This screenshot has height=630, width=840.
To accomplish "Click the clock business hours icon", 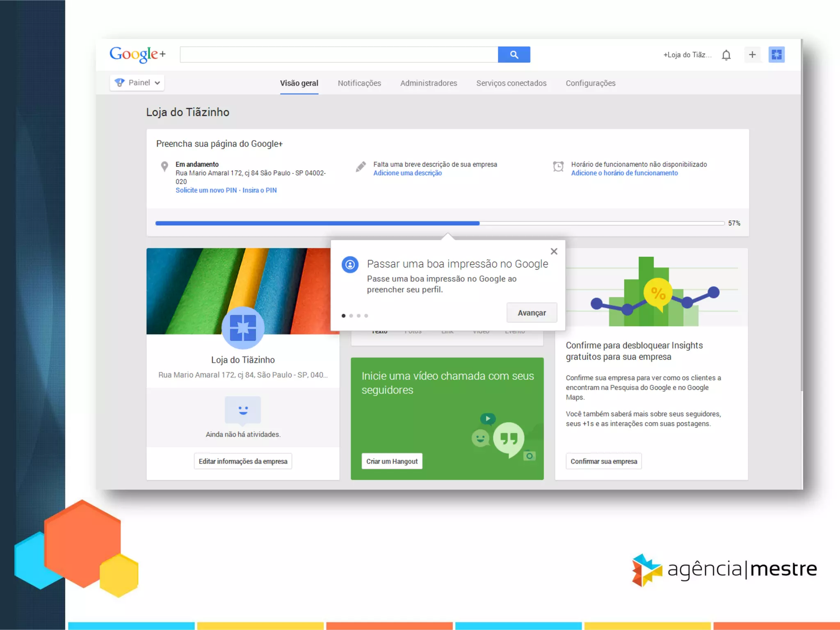I will pyautogui.click(x=558, y=166).
